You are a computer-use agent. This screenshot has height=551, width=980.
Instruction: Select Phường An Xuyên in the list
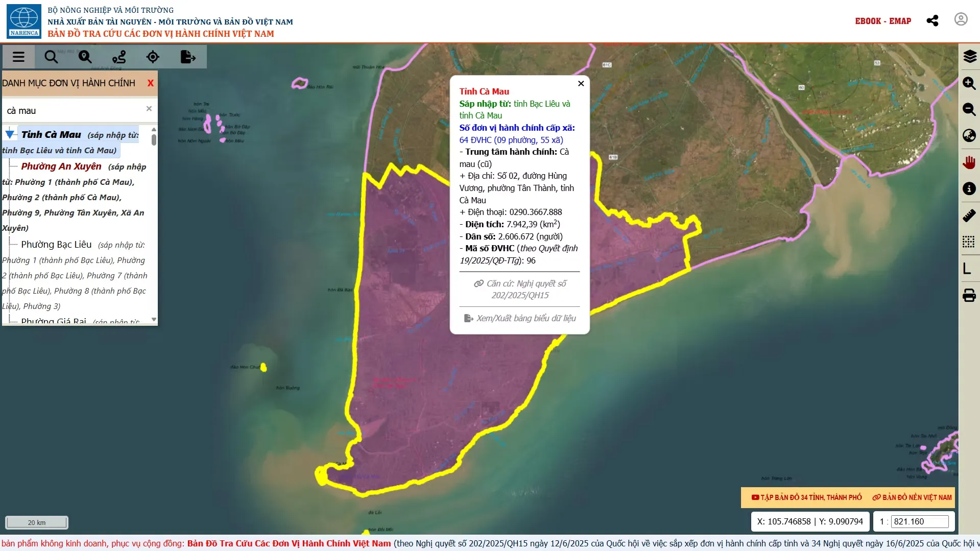[x=61, y=166]
